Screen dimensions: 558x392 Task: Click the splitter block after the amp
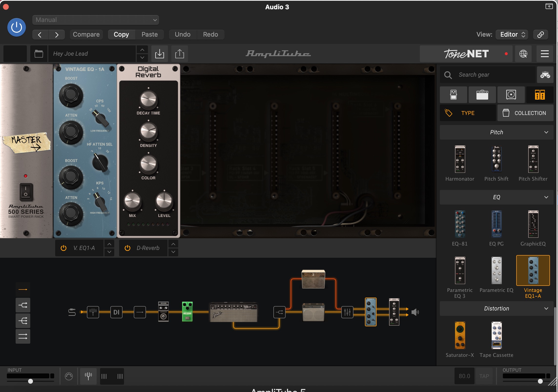click(x=279, y=312)
